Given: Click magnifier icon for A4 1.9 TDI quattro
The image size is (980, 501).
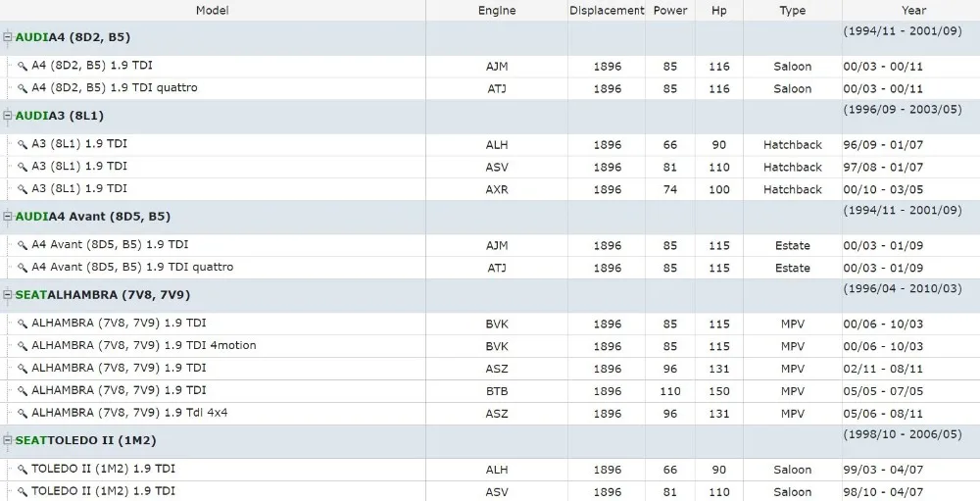Looking at the screenshot, I should coord(23,88).
